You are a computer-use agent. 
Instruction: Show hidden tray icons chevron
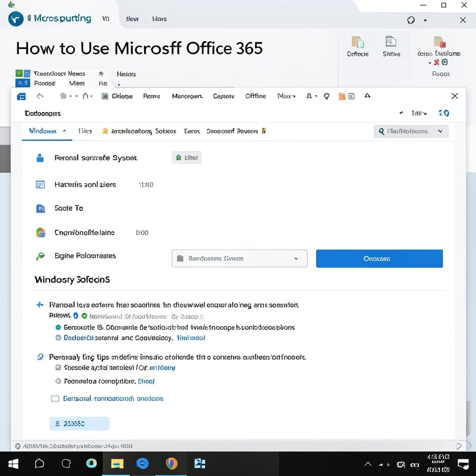(368, 464)
